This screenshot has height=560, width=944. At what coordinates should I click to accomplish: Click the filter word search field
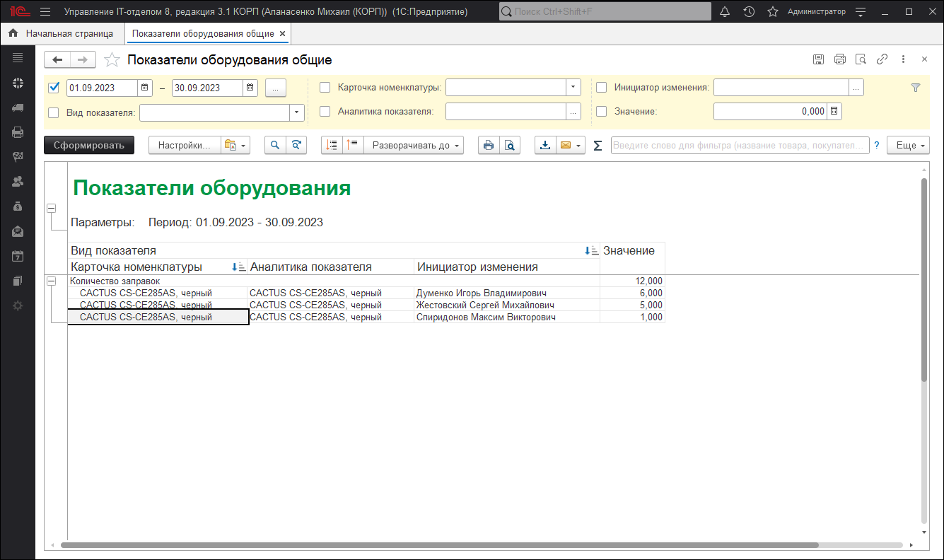[740, 146]
